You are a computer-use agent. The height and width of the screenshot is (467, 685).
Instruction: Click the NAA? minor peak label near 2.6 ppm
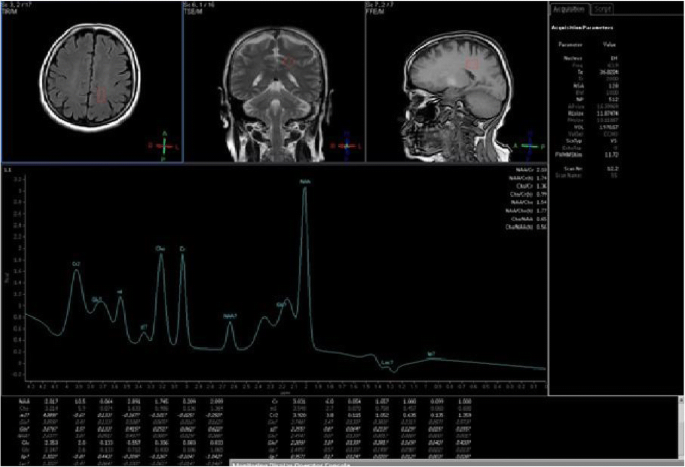(230, 316)
